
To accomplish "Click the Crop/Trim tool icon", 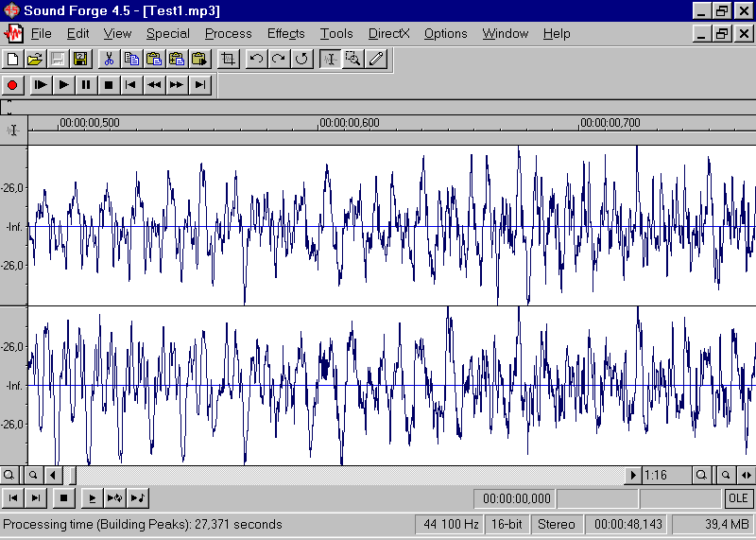I will (228, 59).
